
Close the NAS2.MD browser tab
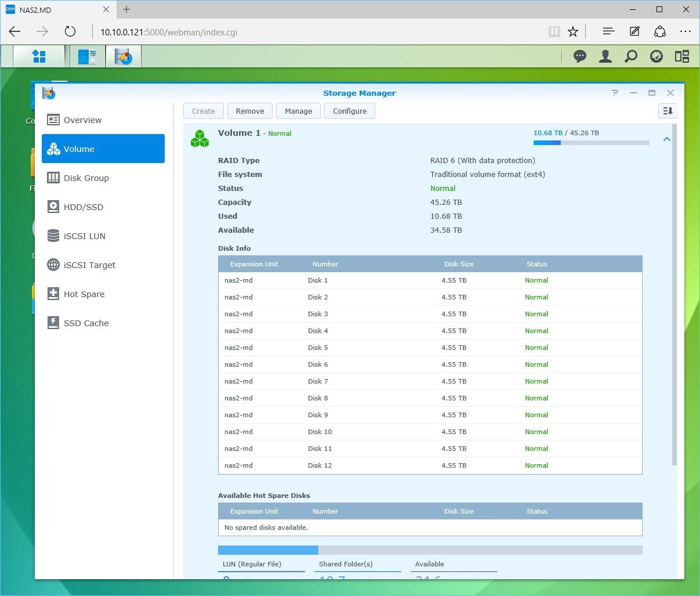pos(106,9)
